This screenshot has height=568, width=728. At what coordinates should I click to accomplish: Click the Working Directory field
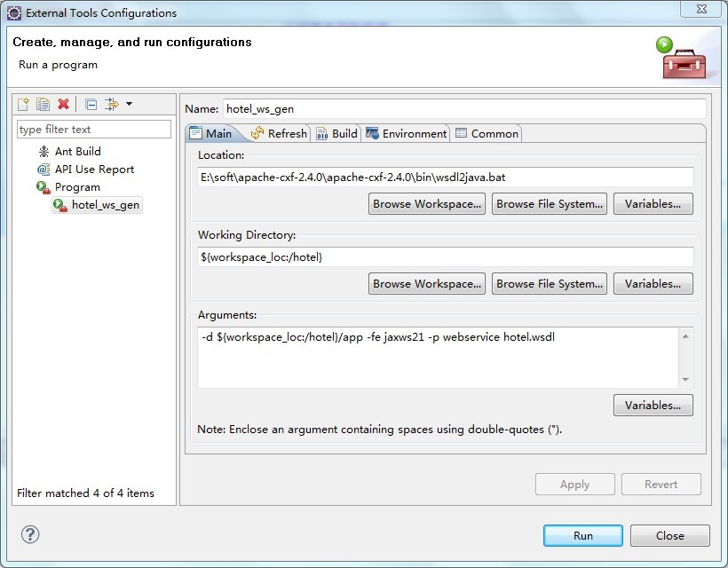[x=446, y=257]
